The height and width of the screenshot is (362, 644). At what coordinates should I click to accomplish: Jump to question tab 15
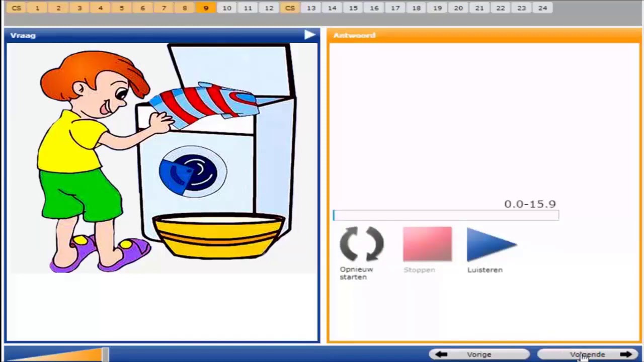[353, 8]
